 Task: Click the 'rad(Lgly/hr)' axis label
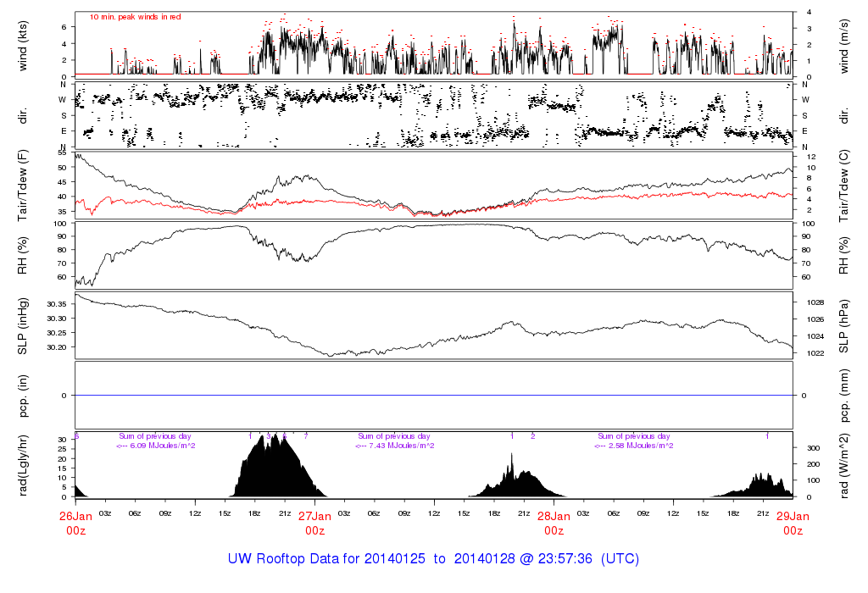pyautogui.click(x=23, y=465)
